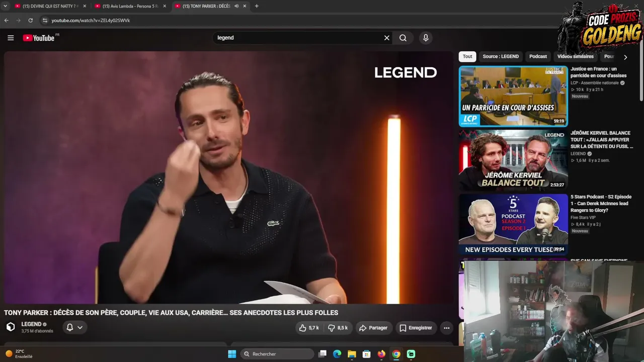Open the Five Stars VIP channel link

tap(583, 218)
